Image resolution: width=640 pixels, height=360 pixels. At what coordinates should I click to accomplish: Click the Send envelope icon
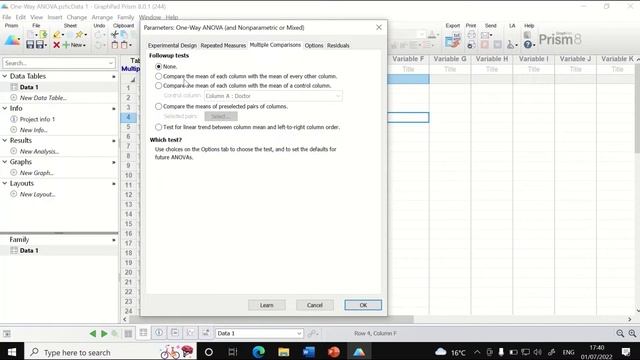point(485,35)
